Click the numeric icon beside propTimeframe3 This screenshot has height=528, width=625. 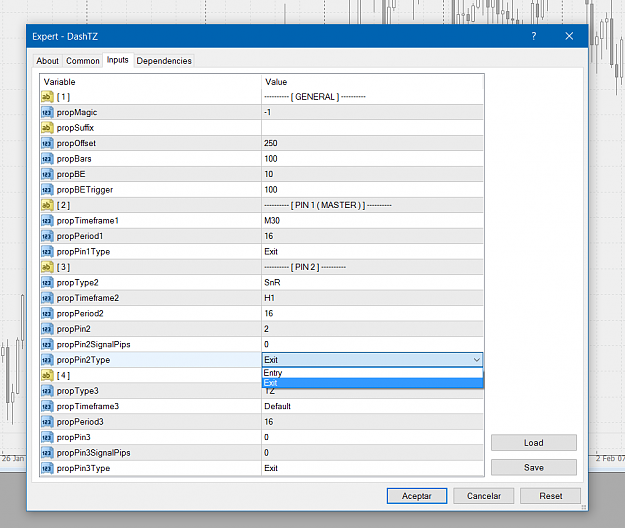point(47,406)
